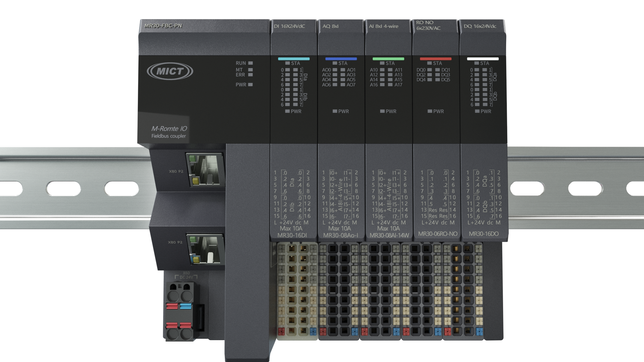
Task: Click the DQ0 LED on the relay module
Action: pos(430,70)
